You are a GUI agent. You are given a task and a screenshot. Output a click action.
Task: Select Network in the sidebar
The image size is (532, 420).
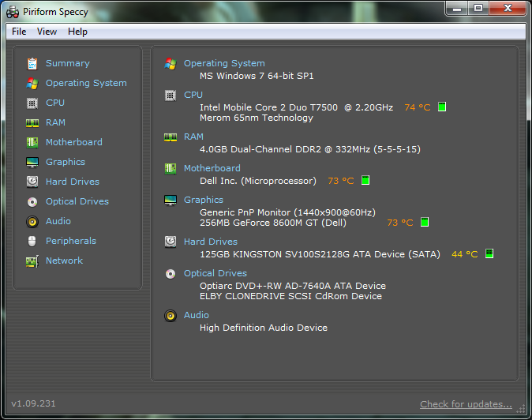coord(64,261)
